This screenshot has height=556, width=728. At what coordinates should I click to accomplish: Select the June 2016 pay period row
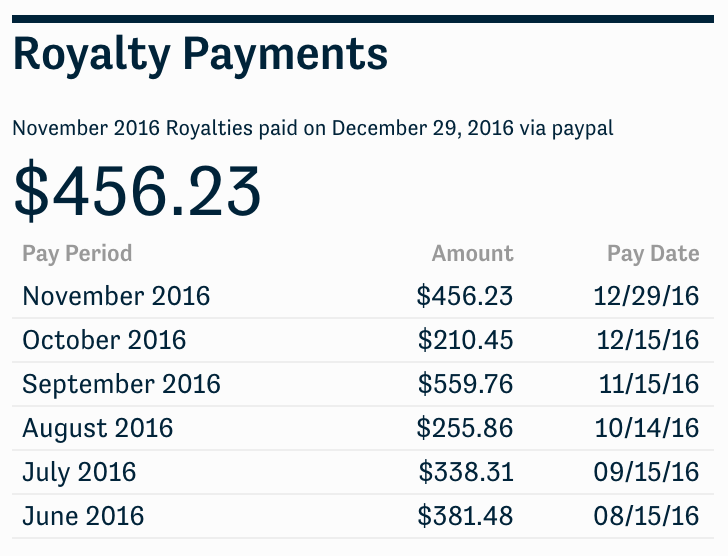(363, 517)
